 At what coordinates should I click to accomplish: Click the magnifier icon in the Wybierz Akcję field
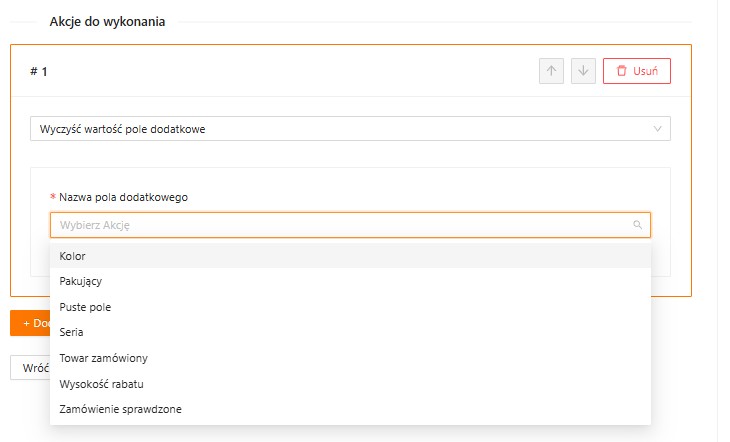coord(637,225)
